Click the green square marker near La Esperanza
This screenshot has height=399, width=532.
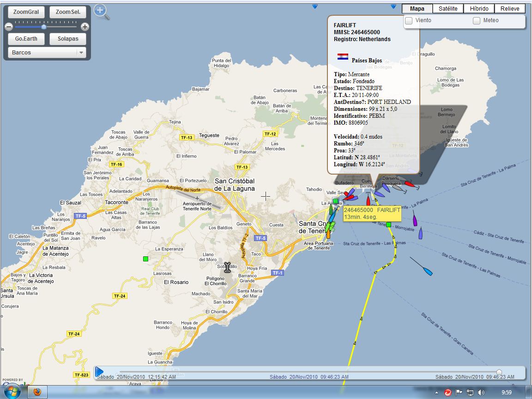[145, 259]
